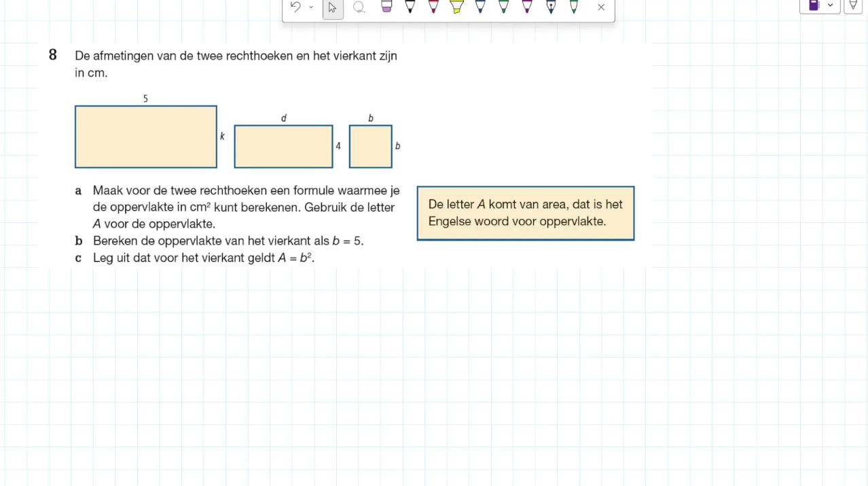
Task: Choose the red pen
Action: 433,7
